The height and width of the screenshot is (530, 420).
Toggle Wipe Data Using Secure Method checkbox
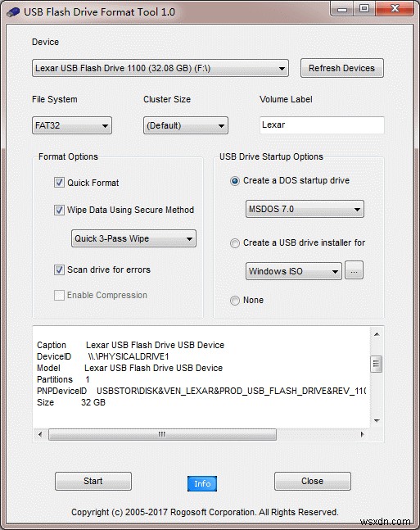(x=59, y=210)
